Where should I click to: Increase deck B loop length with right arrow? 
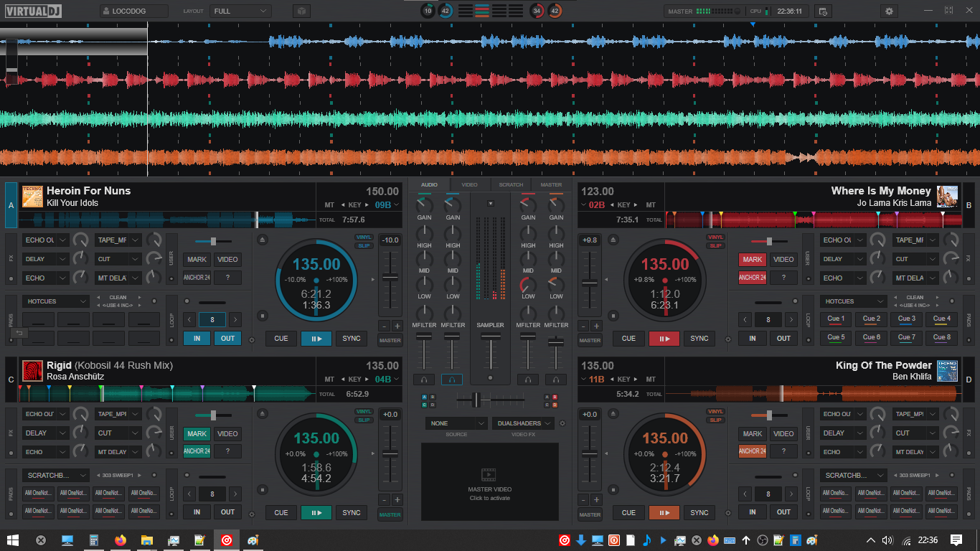(x=791, y=319)
